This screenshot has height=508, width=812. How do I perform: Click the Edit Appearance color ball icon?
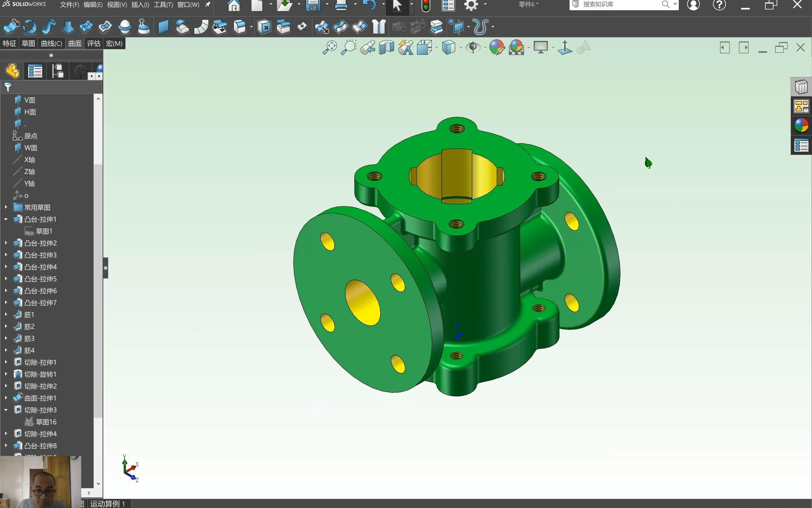pyautogui.click(x=497, y=47)
